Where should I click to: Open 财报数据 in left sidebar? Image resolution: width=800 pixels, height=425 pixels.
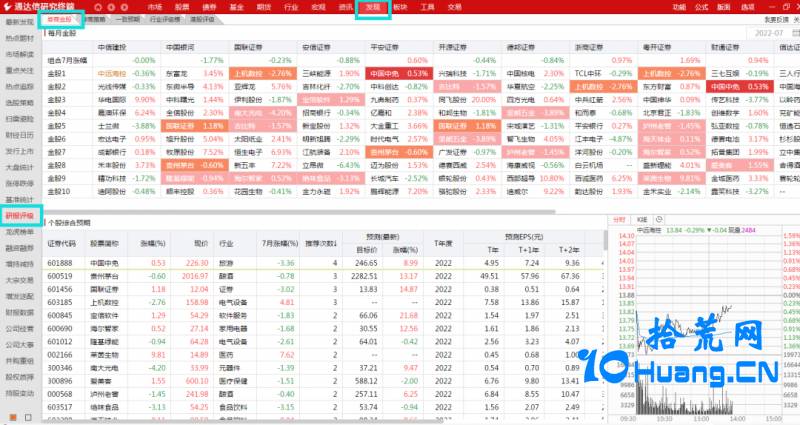[x=19, y=312]
